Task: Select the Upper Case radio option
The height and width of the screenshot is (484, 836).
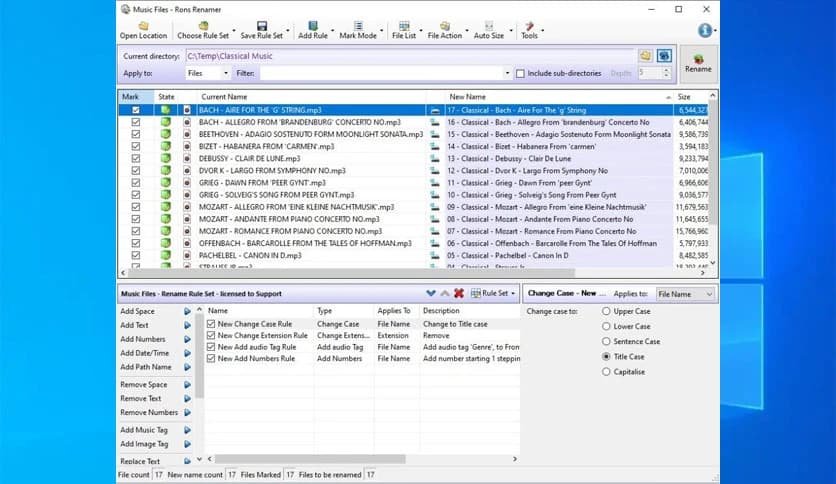Action: click(606, 311)
